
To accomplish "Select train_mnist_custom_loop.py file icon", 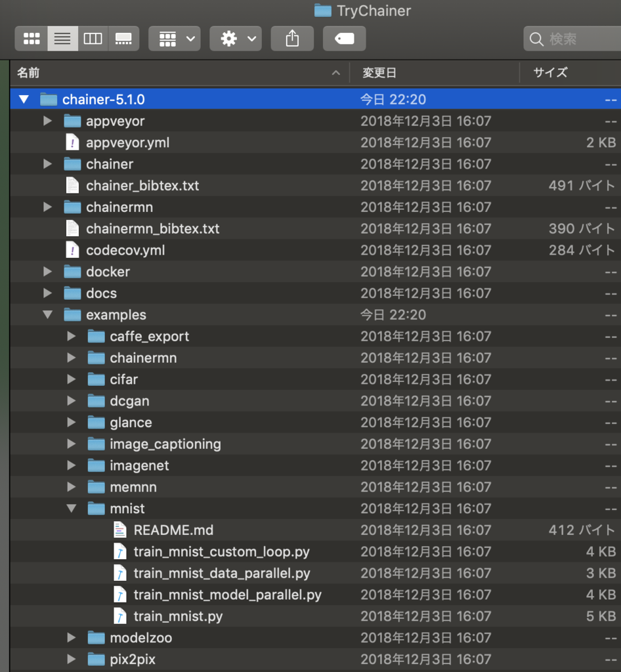I will 120,551.
